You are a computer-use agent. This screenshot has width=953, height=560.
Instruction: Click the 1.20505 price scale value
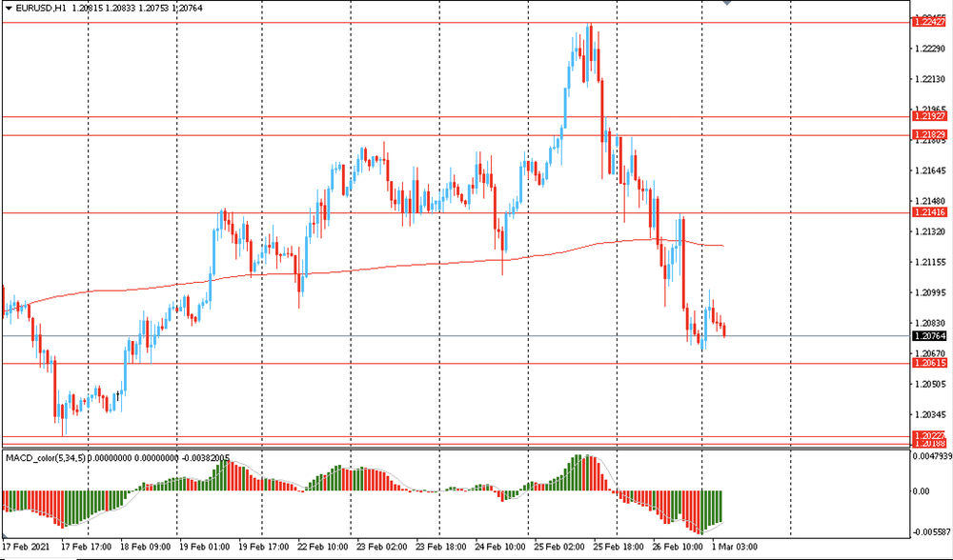[930, 384]
